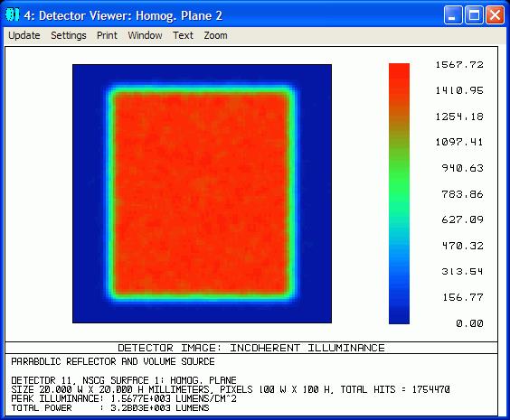Open the Window menu

[145, 35]
